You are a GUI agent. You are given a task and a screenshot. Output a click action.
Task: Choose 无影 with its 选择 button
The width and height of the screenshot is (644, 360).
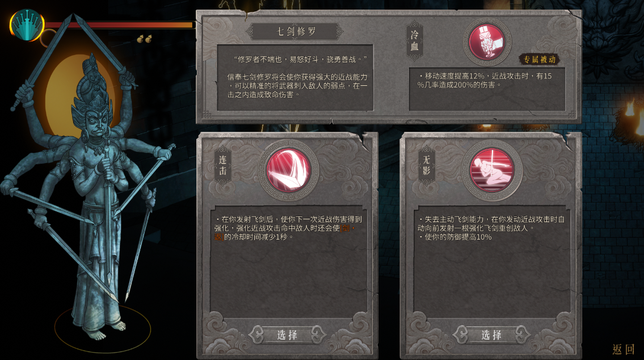point(491,335)
